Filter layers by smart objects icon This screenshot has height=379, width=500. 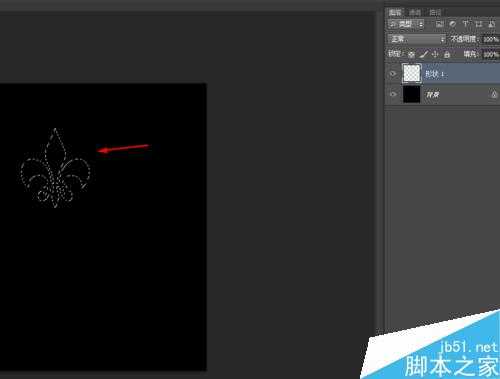pos(491,24)
